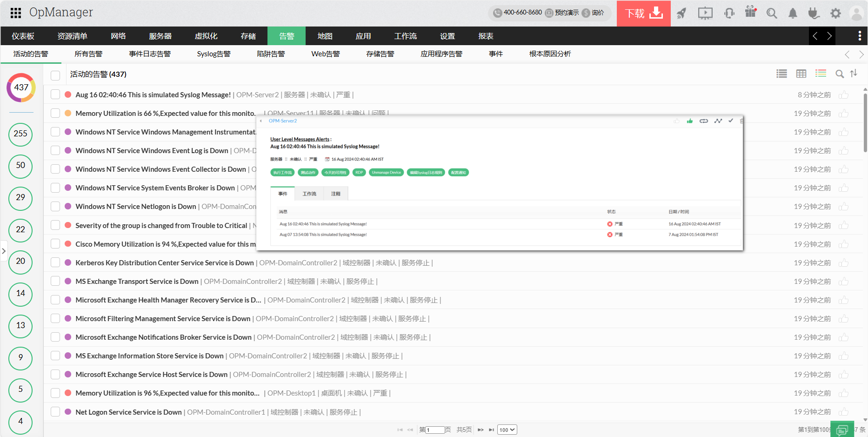Click the link chain icon in popup

coord(704,121)
